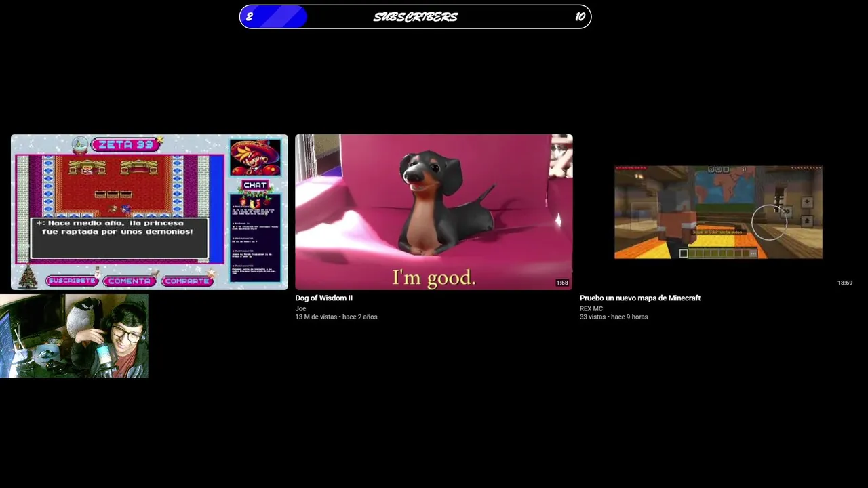Click the ZETA 99 game stream thumbnail

click(x=149, y=212)
